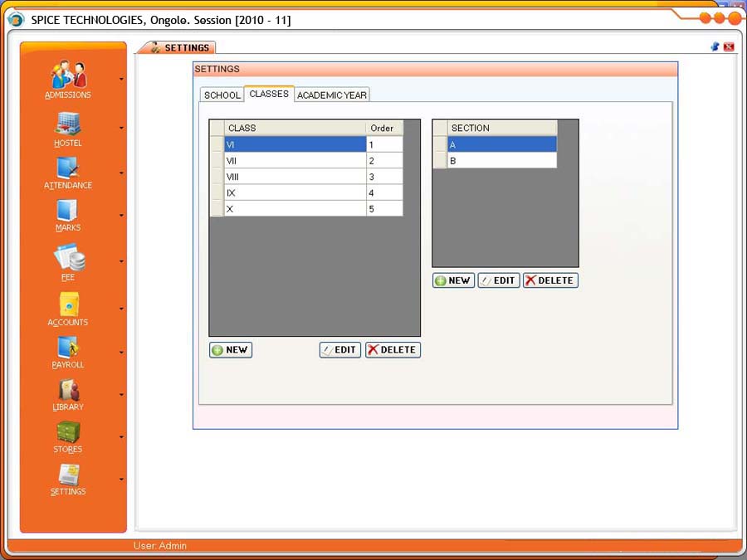
Task: Click the Accounts icon in sidebar
Action: (x=68, y=304)
